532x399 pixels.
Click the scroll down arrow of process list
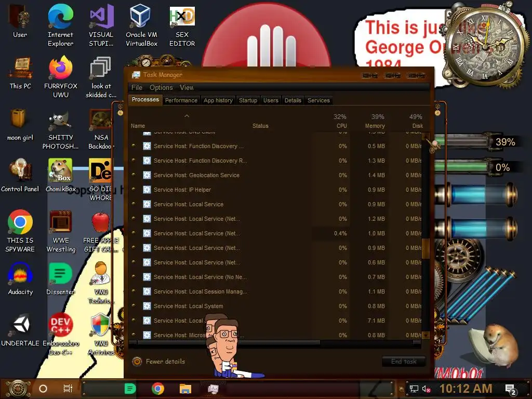pos(425,335)
